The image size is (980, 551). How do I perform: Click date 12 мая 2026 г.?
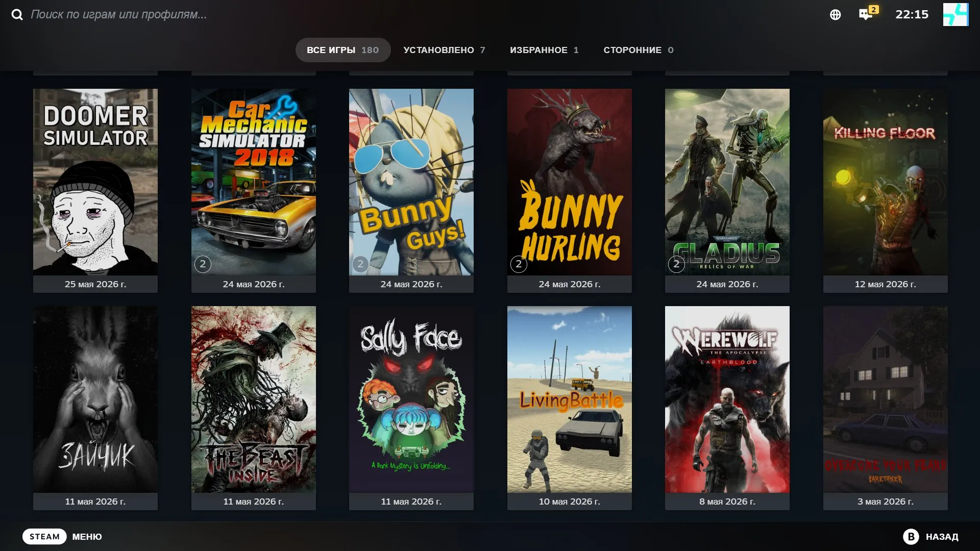pyautogui.click(x=885, y=284)
